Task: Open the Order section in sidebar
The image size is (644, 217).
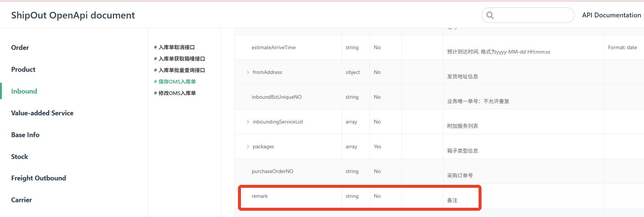Action: 20,48
